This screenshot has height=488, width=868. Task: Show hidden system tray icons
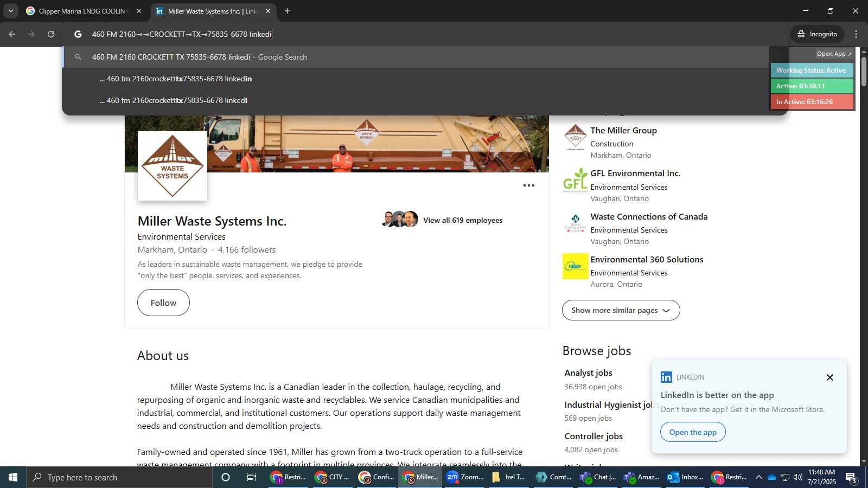click(759, 477)
